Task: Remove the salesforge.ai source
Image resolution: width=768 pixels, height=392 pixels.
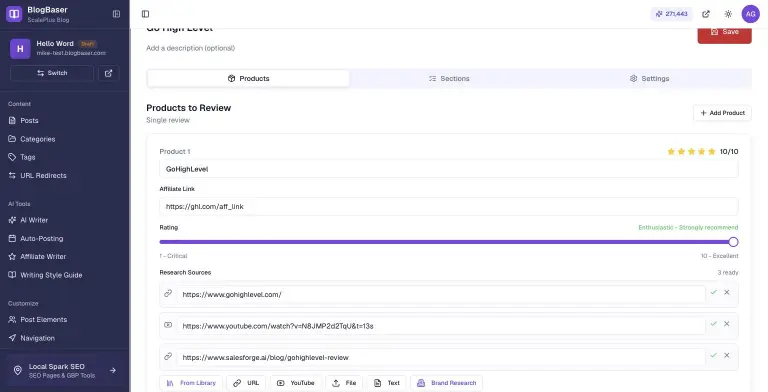Action: click(727, 356)
